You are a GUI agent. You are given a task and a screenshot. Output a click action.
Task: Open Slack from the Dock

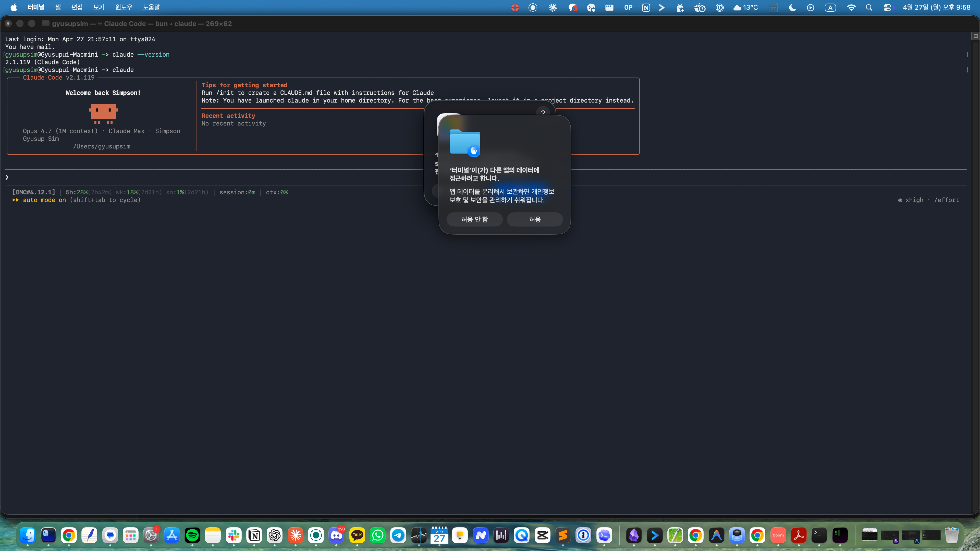coord(234,535)
